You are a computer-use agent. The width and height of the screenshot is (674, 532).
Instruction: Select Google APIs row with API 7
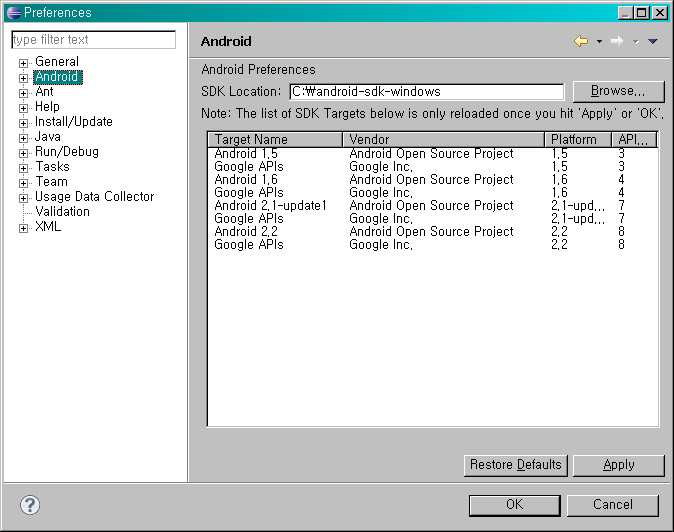coord(433,219)
